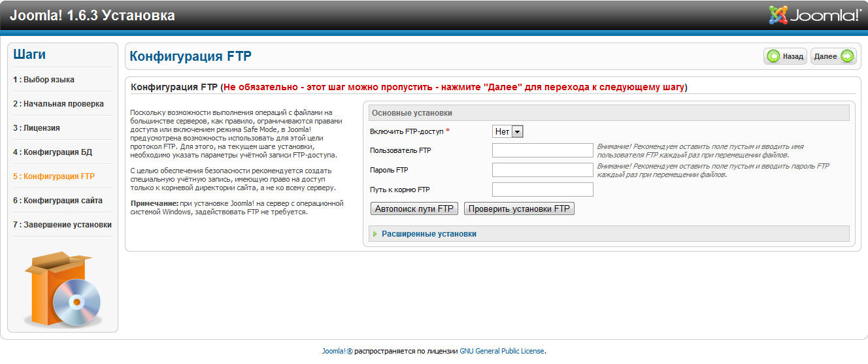Select the 'Путь к корню FTP' field
Viewport: 868px width, 364px height.
542,190
